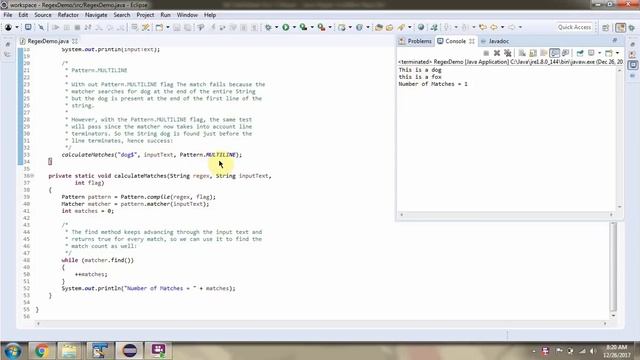
Task: Expand the External Tools dropdown arrow
Action: pos(330,27)
